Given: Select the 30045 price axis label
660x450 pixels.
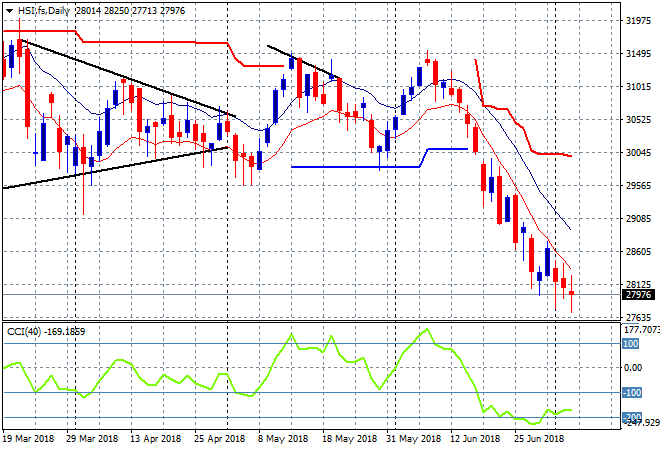Looking at the screenshot, I should click(638, 153).
